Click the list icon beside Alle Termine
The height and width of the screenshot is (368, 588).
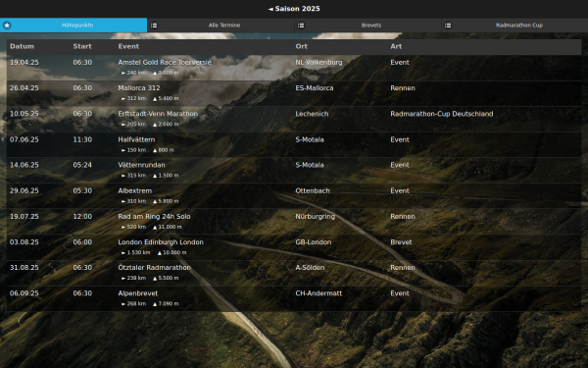pos(154,26)
